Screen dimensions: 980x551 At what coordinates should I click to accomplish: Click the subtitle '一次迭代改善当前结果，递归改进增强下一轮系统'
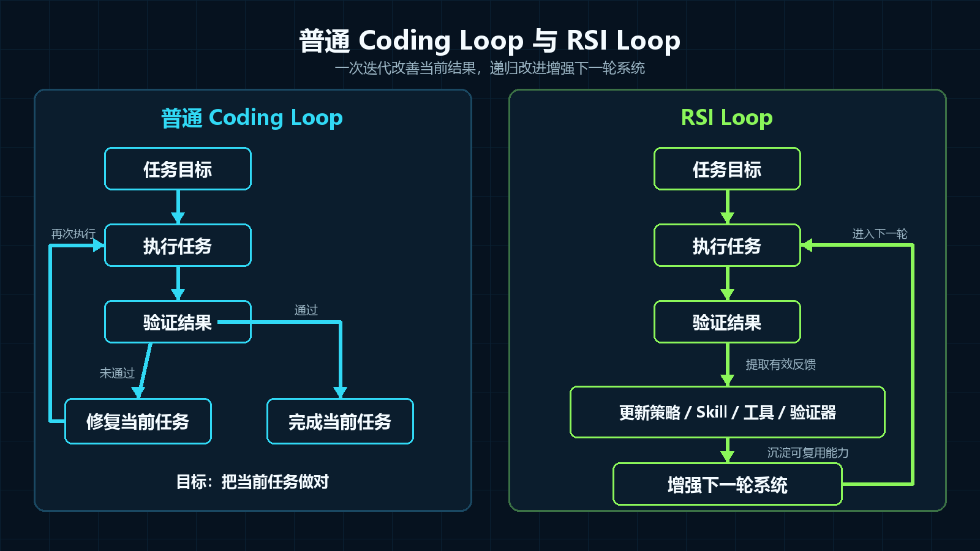[489, 68]
